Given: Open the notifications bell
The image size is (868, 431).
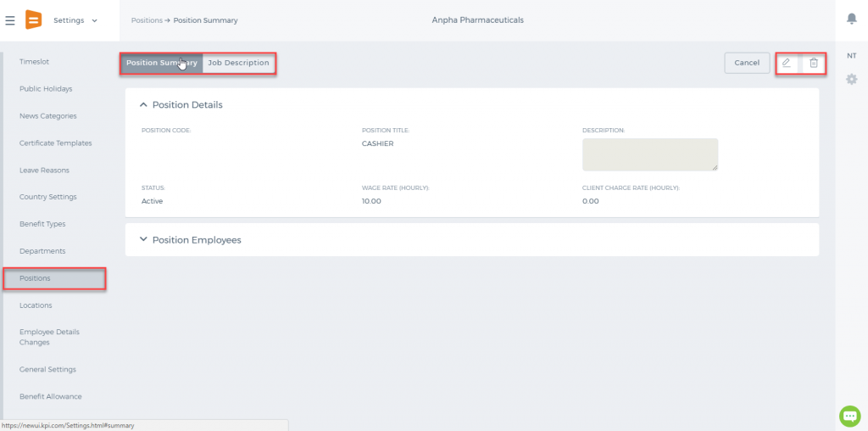Looking at the screenshot, I should (x=851, y=19).
